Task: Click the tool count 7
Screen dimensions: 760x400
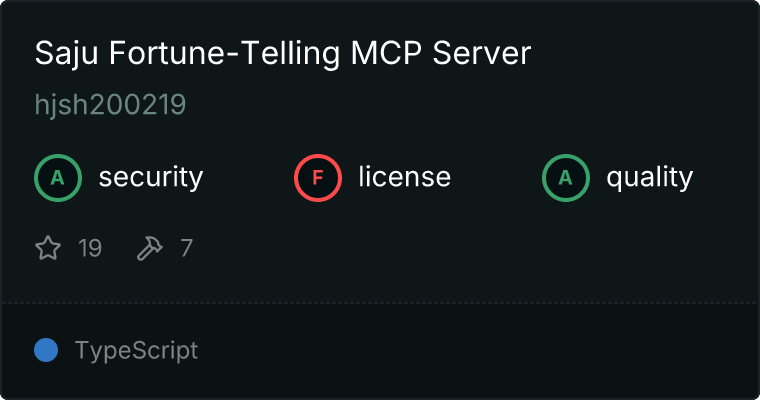Action: point(187,248)
